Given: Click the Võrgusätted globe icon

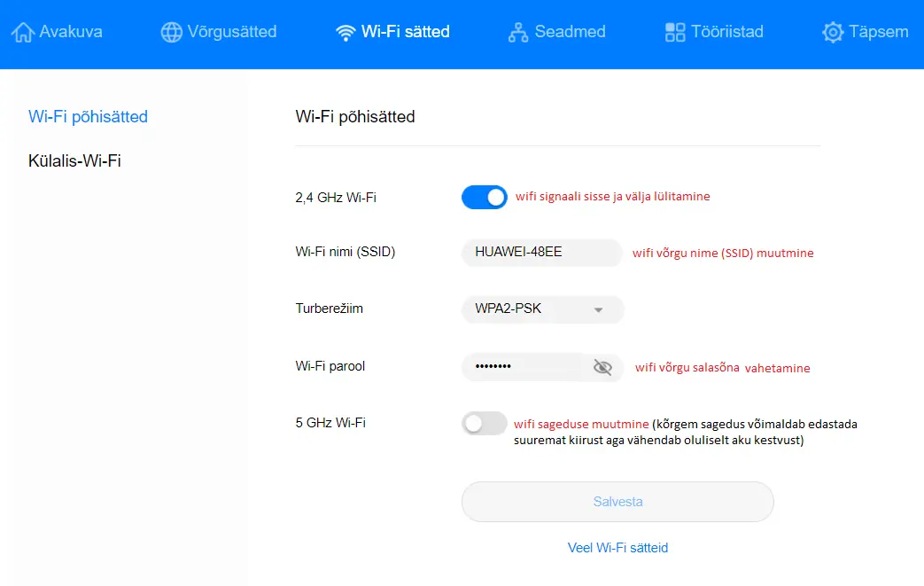Looking at the screenshot, I should [x=172, y=32].
